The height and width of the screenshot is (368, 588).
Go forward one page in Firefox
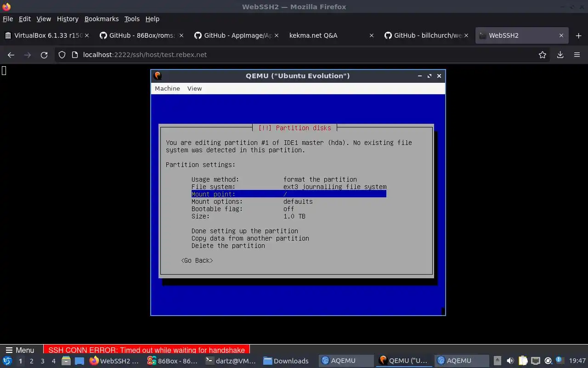pos(28,55)
